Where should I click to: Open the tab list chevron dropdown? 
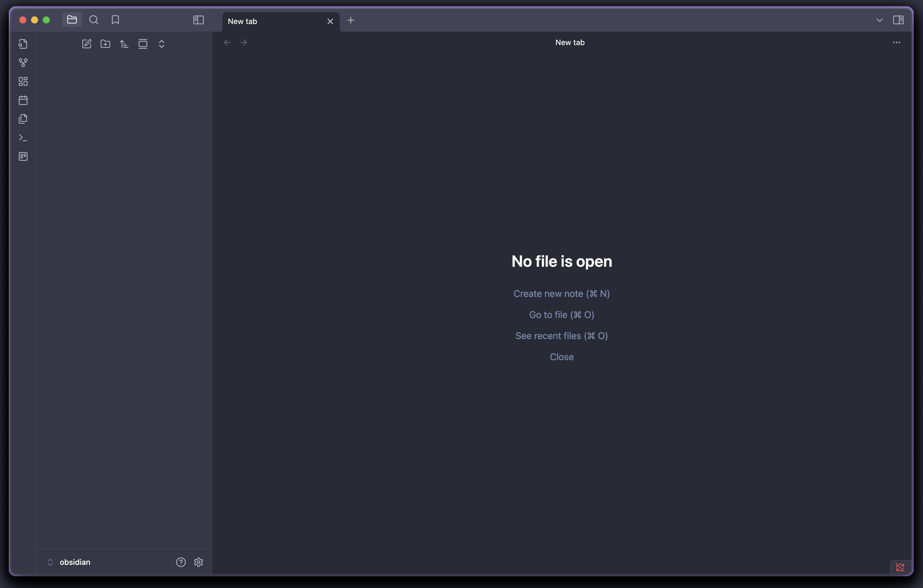(x=879, y=20)
